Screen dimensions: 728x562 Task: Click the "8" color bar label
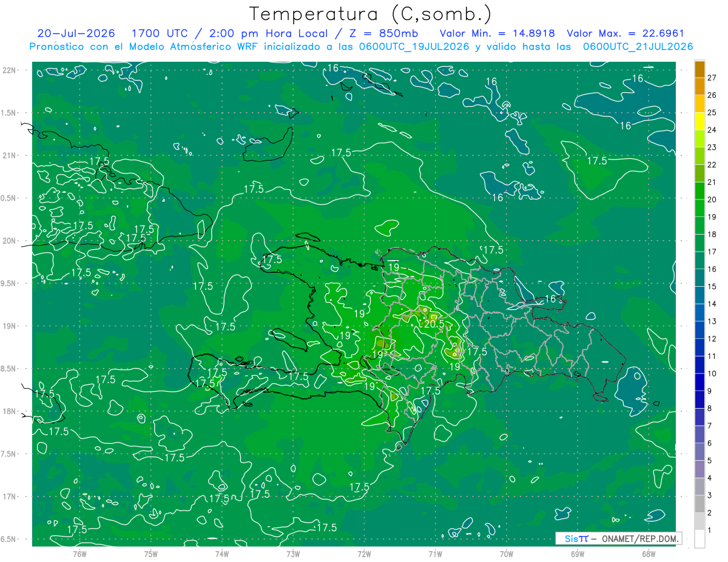click(710, 409)
